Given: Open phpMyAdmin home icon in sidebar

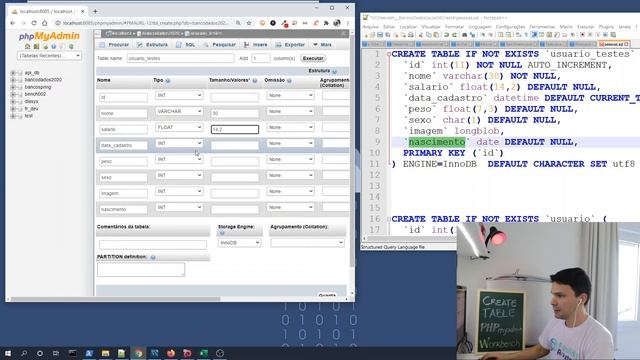Looking at the screenshot, I should (x=27, y=47).
